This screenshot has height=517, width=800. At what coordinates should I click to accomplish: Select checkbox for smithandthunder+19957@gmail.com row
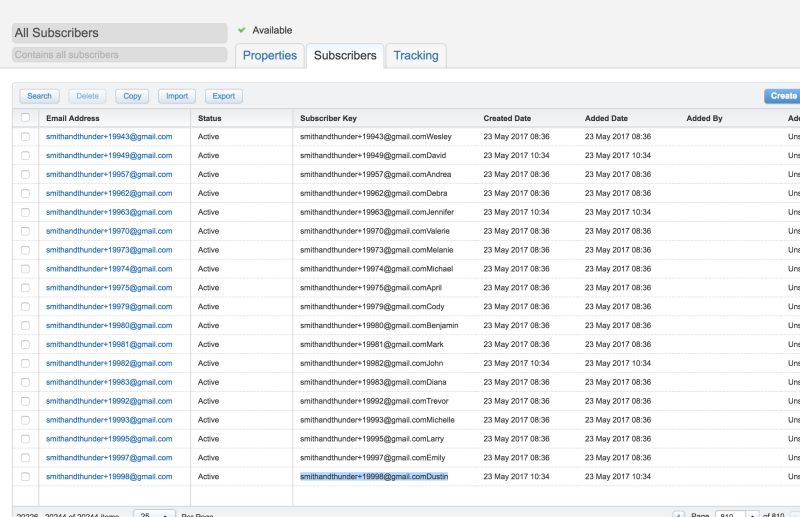click(x=26, y=175)
